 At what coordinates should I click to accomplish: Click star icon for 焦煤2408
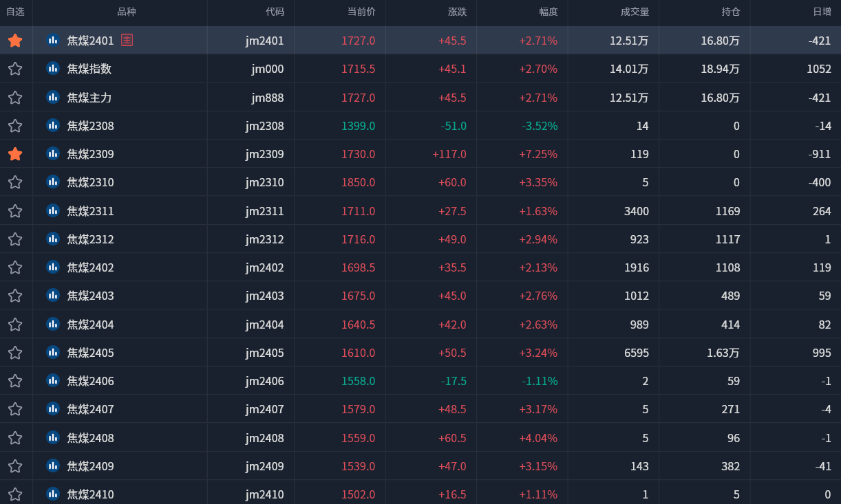(15, 438)
